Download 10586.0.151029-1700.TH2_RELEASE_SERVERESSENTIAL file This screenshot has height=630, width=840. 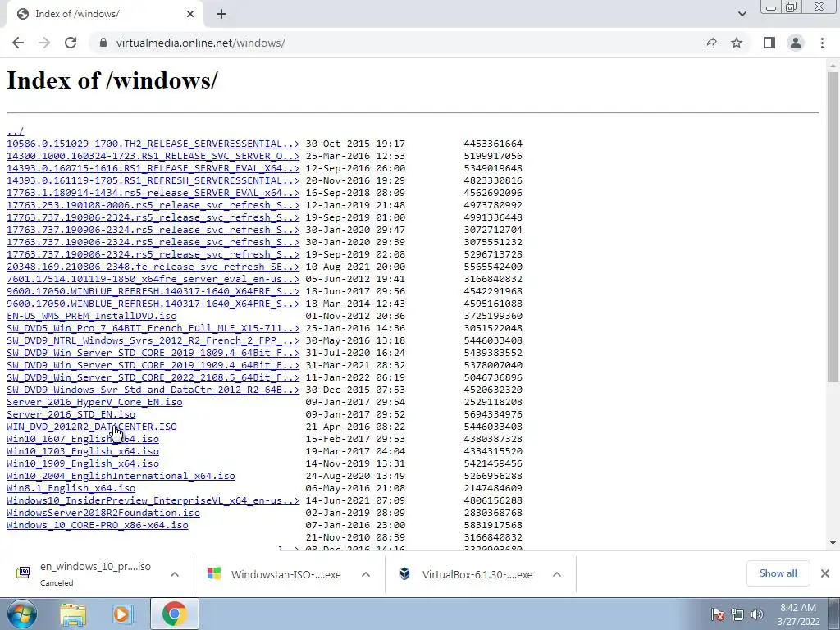tap(153, 144)
